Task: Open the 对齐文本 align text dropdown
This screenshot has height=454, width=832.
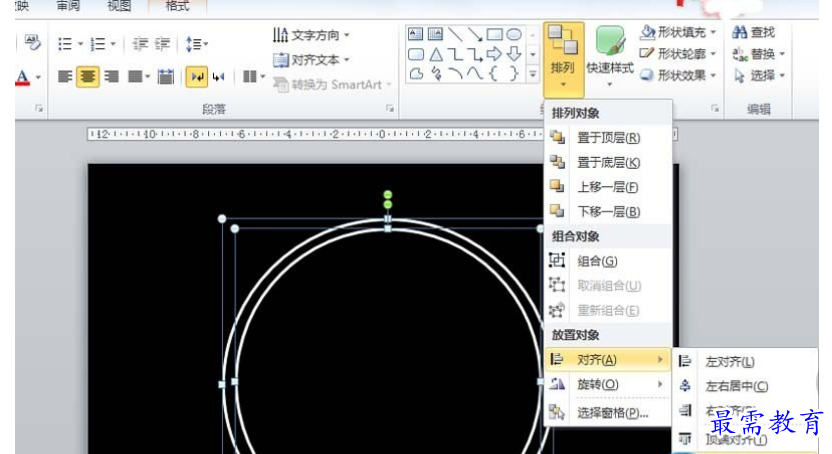Action: [x=311, y=59]
